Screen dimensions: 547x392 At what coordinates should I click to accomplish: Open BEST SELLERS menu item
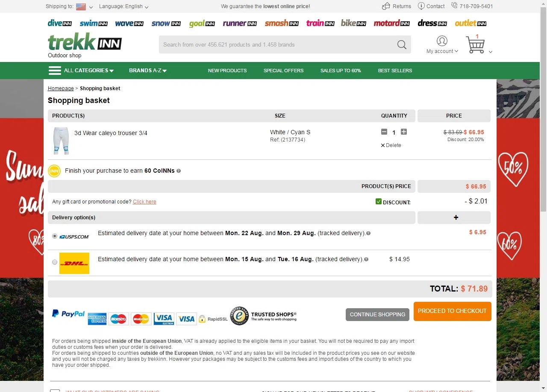(395, 71)
